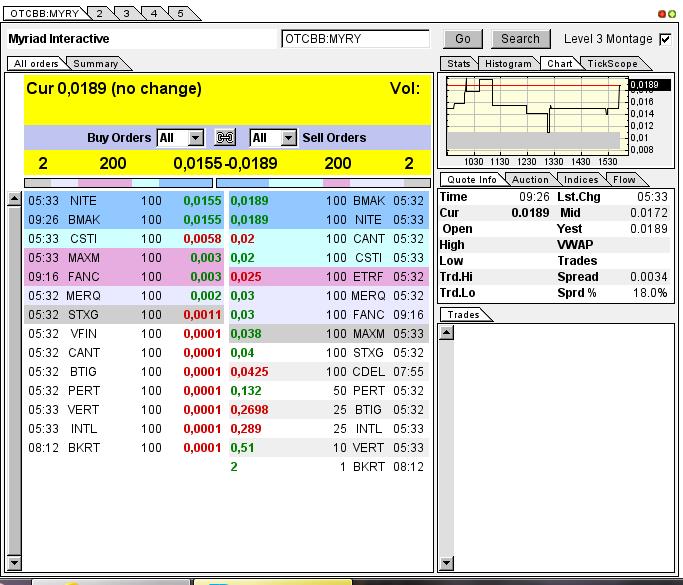Screen dimensions: 683x585
Task: Open the TickScope tab
Action: point(612,64)
